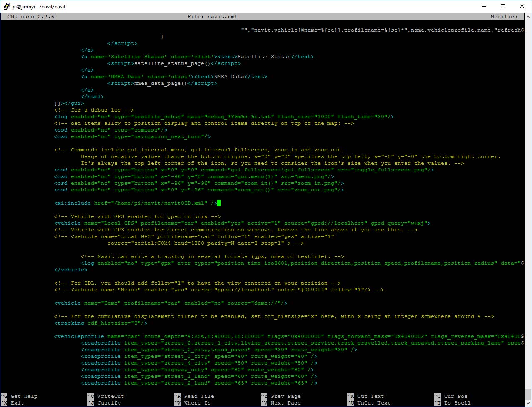532x407 pixels.
Task: Click the '^C Cur Pos' shortcut
Action: [451, 396]
